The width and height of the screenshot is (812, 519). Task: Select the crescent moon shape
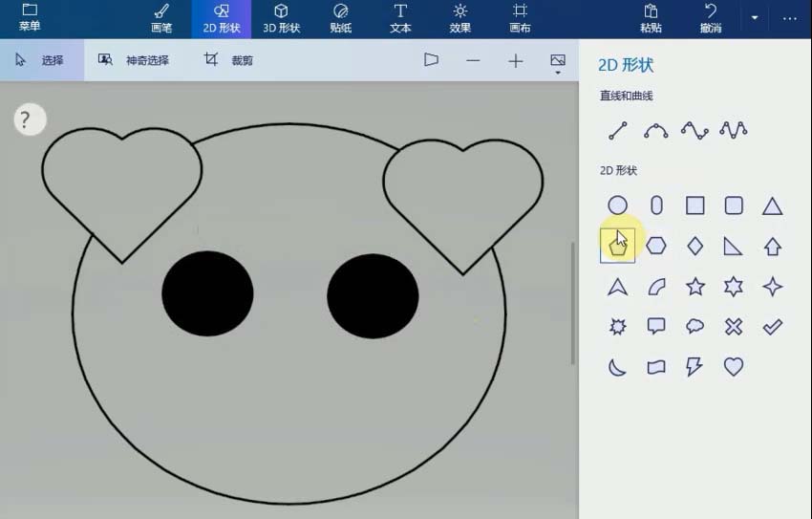coord(617,367)
